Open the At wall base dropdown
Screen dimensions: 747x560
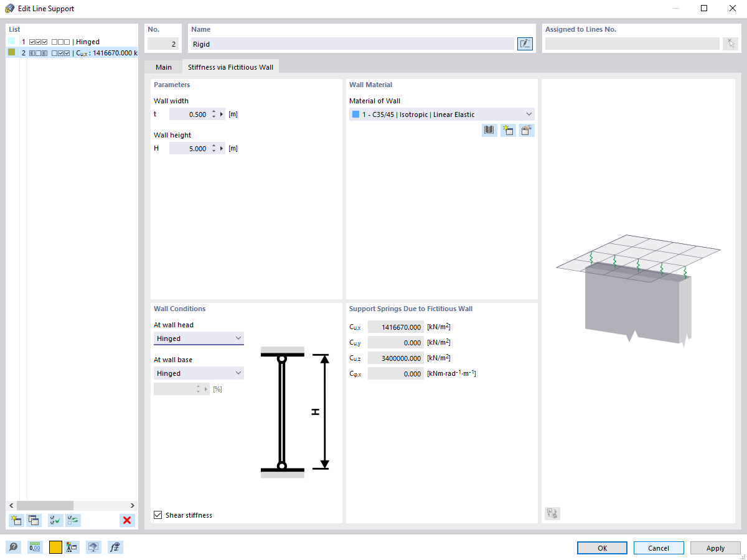pyautogui.click(x=240, y=373)
